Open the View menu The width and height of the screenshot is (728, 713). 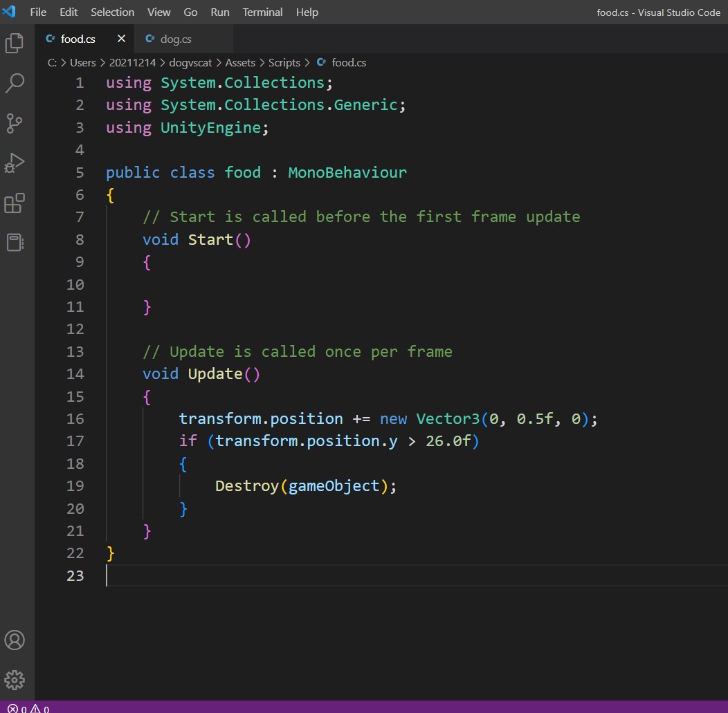pyautogui.click(x=158, y=12)
